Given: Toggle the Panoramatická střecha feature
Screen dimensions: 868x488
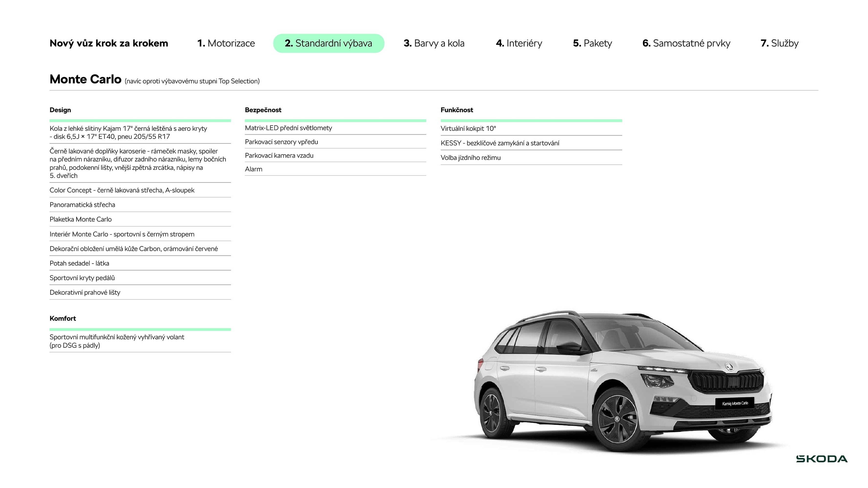Looking at the screenshot, I should (82, 204).
